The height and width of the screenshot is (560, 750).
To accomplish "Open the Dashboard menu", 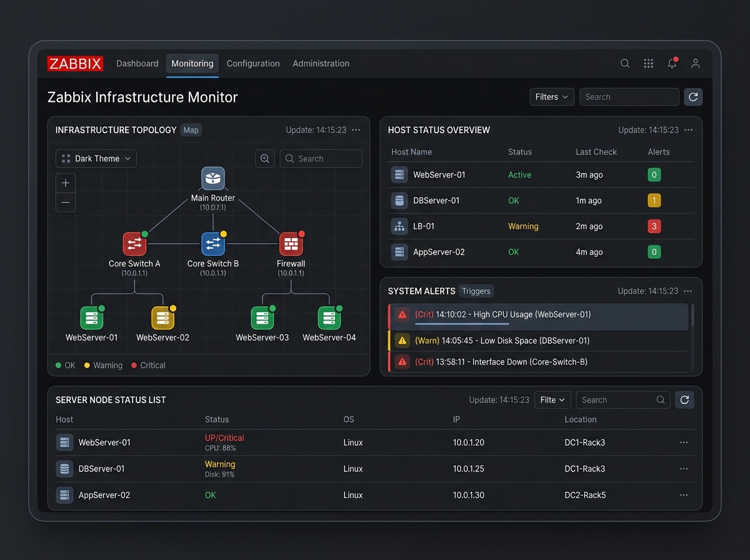I will 137,63.
